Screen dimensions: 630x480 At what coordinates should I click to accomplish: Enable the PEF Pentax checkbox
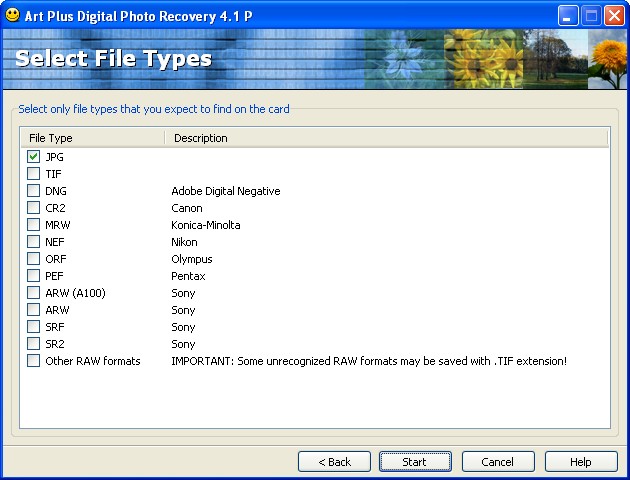pos(33,276)
